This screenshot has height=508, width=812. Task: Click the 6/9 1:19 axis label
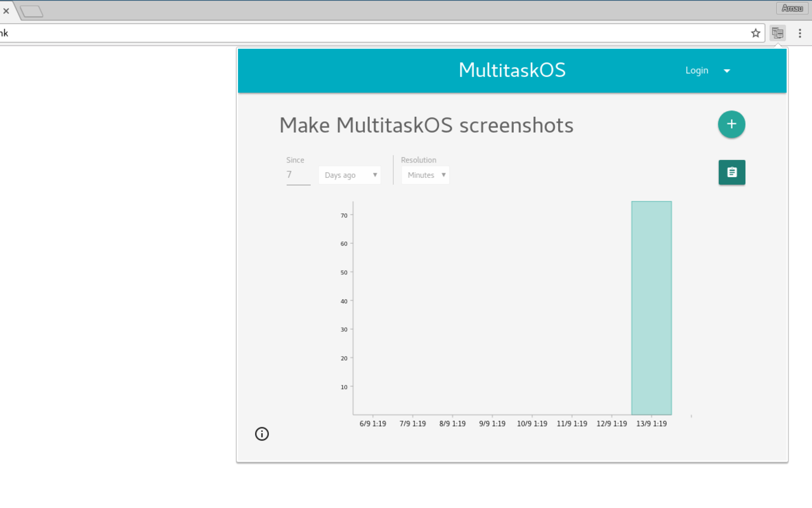(x=373, y=424)
